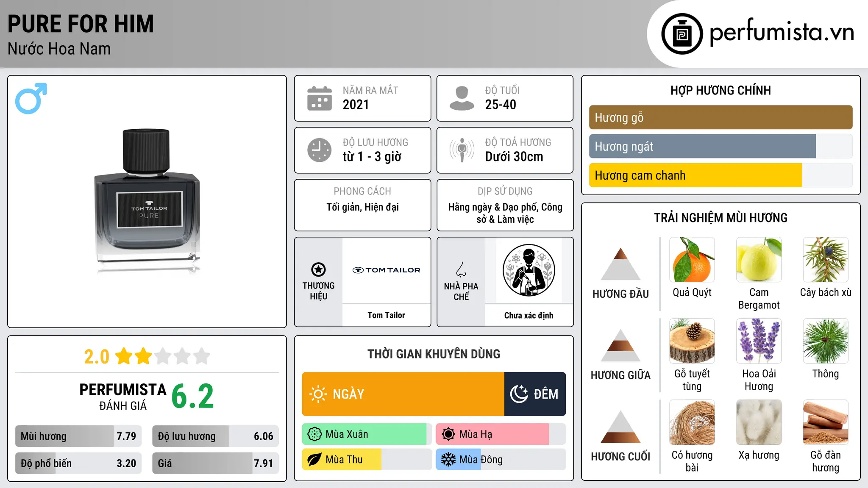Click the leaf icon for Mùa Thu
868x488 pixels.
point(314,460)
